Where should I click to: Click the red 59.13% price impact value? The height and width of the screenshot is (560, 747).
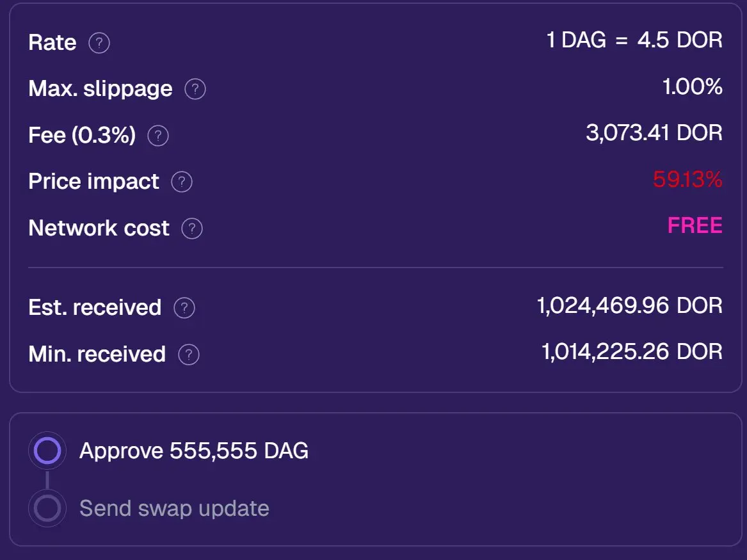687,180
